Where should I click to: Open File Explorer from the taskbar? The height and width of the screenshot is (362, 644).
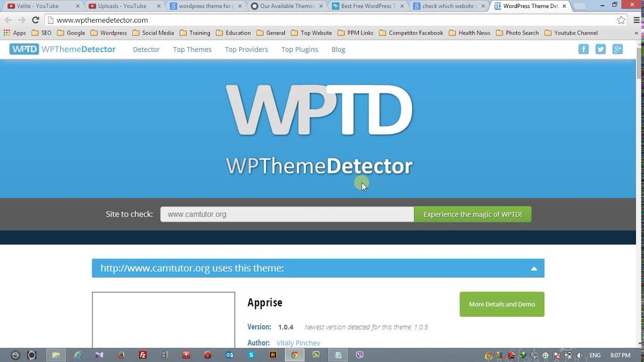[x=56, y=355]
